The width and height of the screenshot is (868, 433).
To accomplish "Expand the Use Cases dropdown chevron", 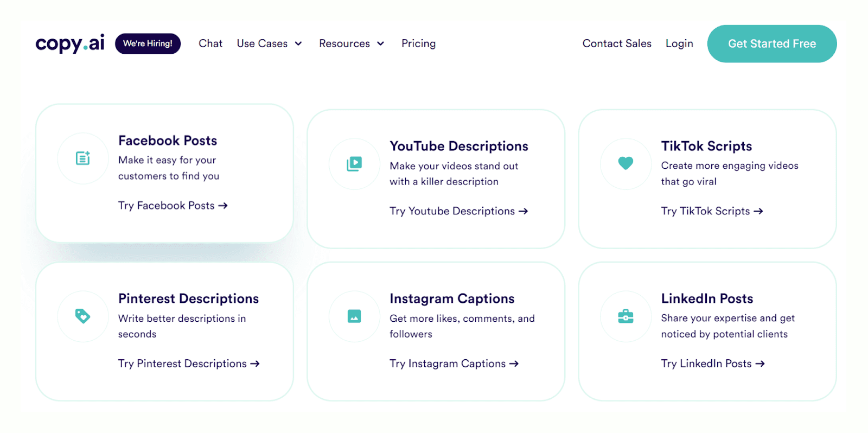I will coord(298,43).
